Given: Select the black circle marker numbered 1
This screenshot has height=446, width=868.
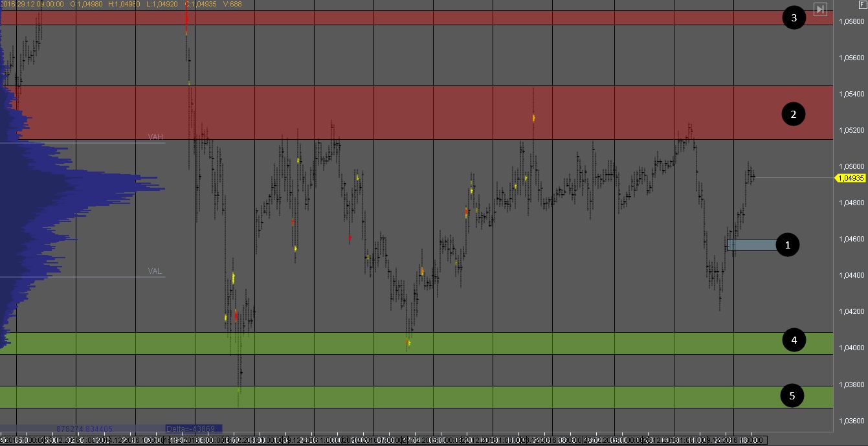Looking at the screenshot, I should coord(788,245).
